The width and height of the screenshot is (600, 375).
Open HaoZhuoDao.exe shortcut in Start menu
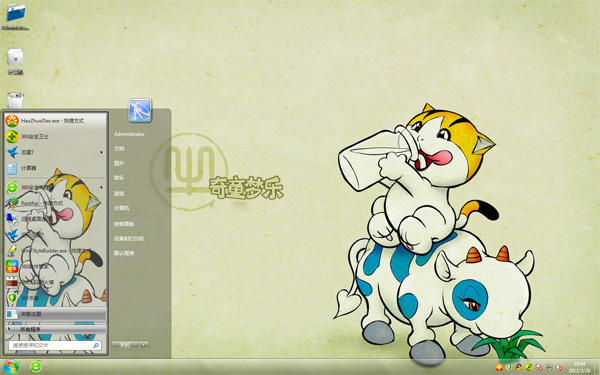click(55, 121)
